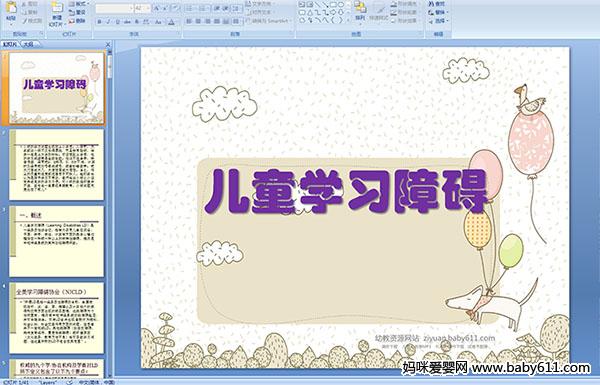Toggle bold formatting in ribbon

[100, 22]
